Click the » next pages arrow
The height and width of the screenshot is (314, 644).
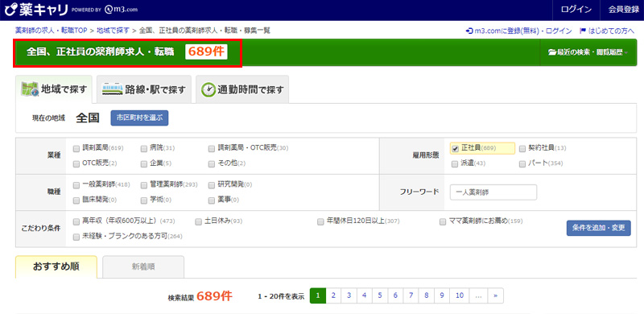coord(496,295)
